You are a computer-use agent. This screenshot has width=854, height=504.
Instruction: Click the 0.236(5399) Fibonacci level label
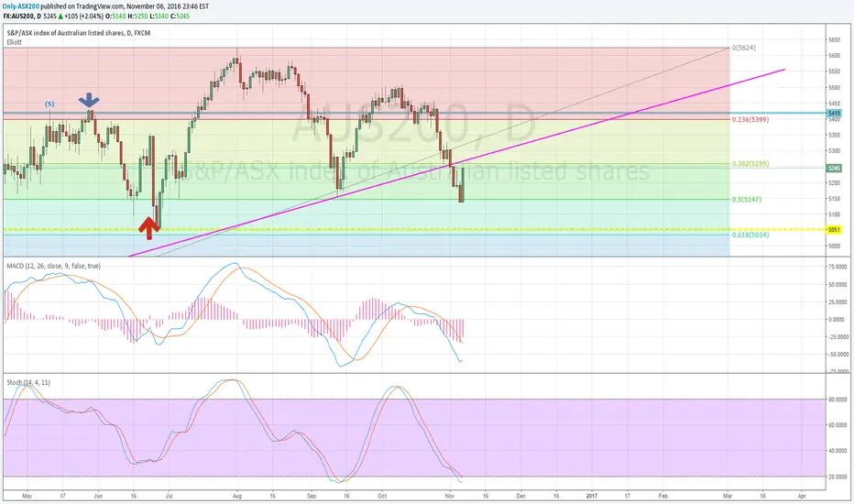click(750, 119)
